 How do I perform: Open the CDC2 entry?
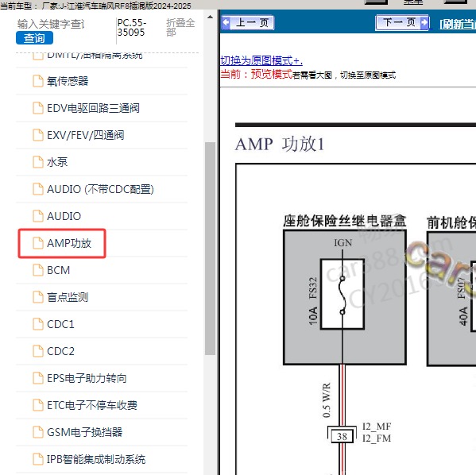[x=60, y=351]
